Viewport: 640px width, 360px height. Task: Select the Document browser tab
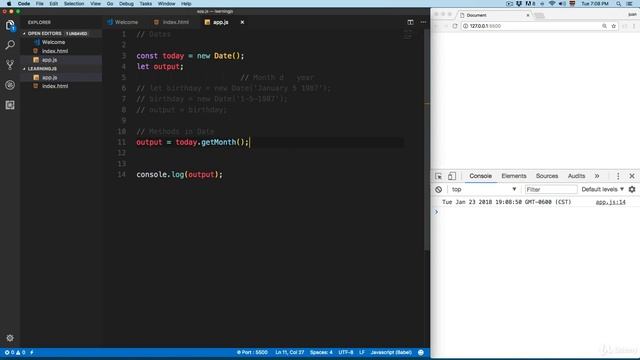coord(495,15)
